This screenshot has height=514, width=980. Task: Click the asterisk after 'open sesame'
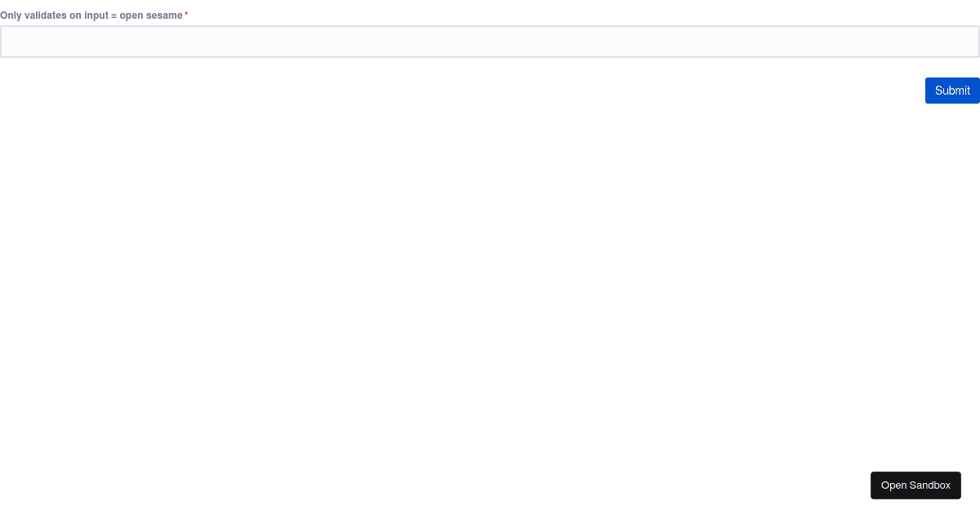(186, 15)
